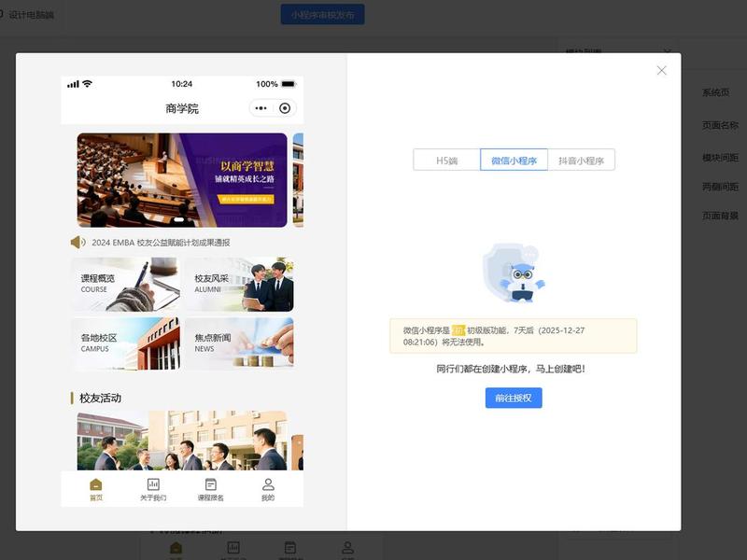Screen dimensions: 747x560
Task: Click the 系统页 label in background panel
Action: [x=715, y=92]
